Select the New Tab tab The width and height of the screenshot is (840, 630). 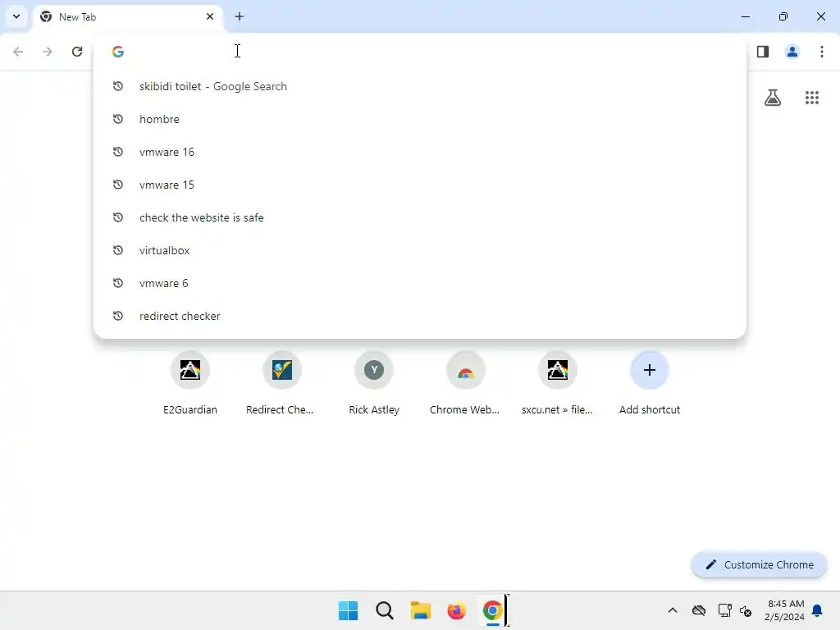pyautogui.click(x=127, y=16)
